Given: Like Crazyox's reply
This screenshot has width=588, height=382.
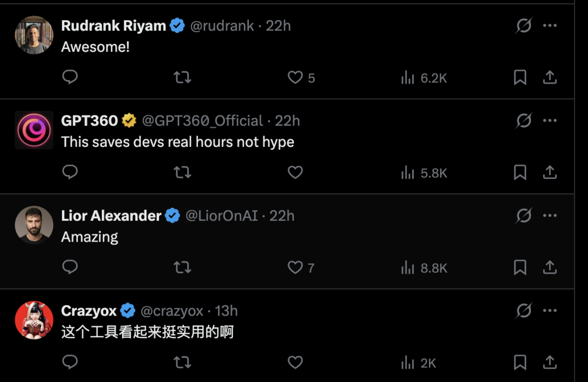Looking at the screenshot, I should 295,362.
